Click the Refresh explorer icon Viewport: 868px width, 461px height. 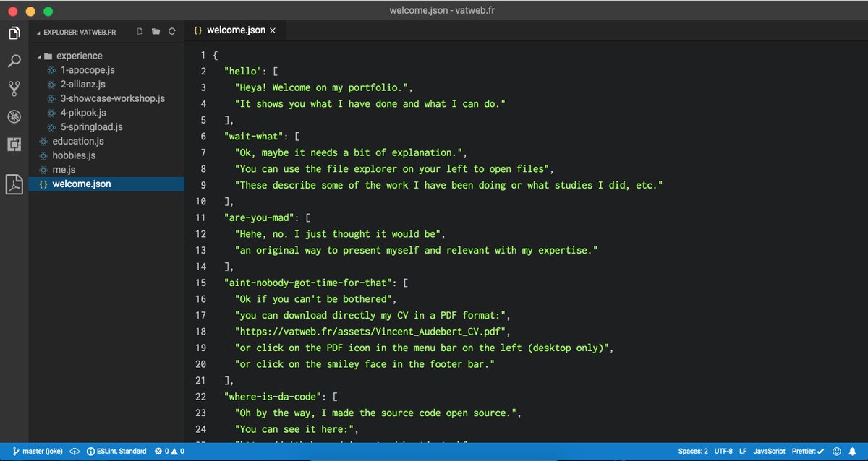click(x=171, y=31)
